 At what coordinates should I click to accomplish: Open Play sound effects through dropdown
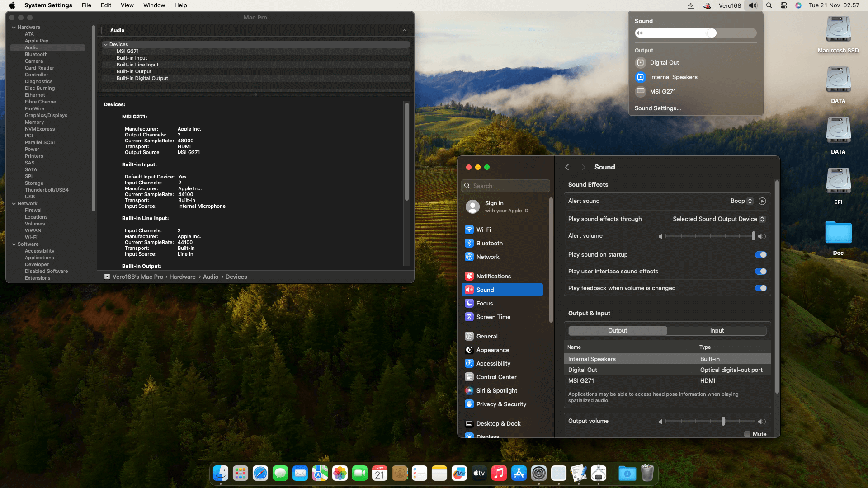point(718,219)
